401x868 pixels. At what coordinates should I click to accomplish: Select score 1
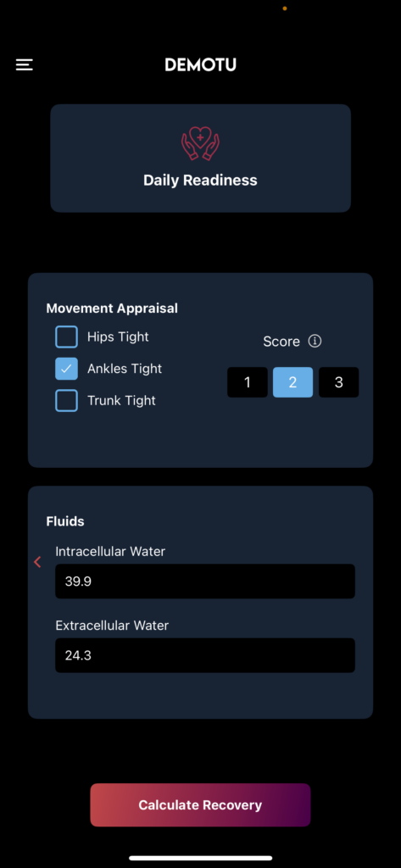click(x=248, y=382)
